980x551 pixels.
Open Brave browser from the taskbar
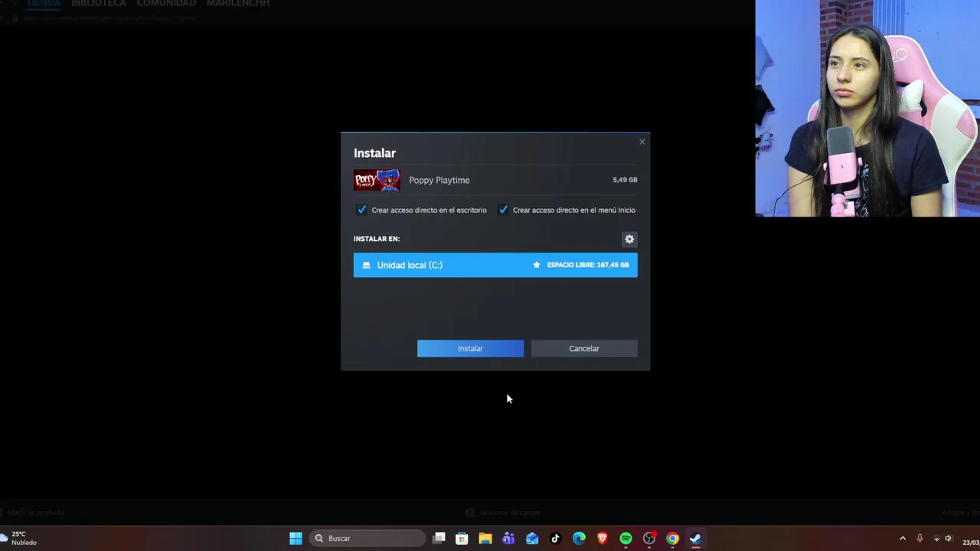[x=603, y=539]
